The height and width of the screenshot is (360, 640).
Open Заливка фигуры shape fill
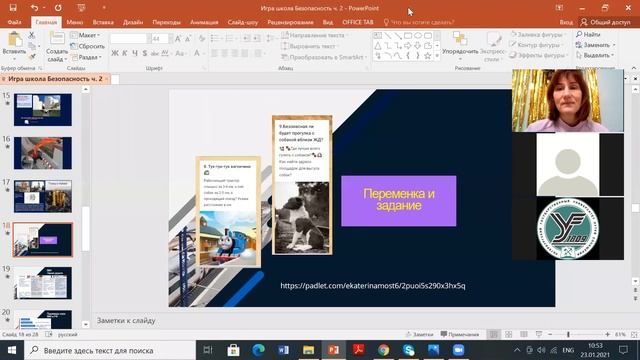tap(537, 35)
